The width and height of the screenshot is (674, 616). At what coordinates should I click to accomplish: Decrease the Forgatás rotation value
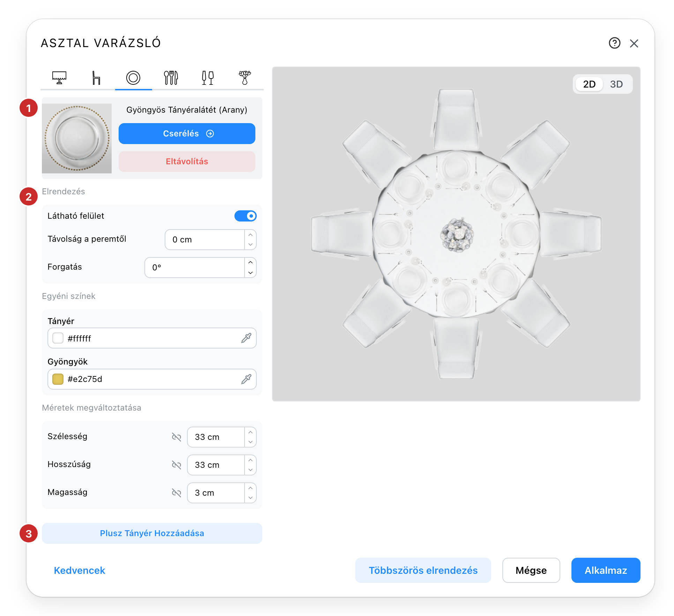tap(250, 273)
